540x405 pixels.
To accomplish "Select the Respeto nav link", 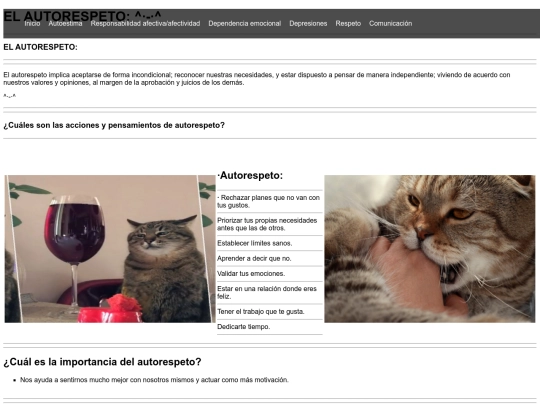I will click(x=348, y=23).
